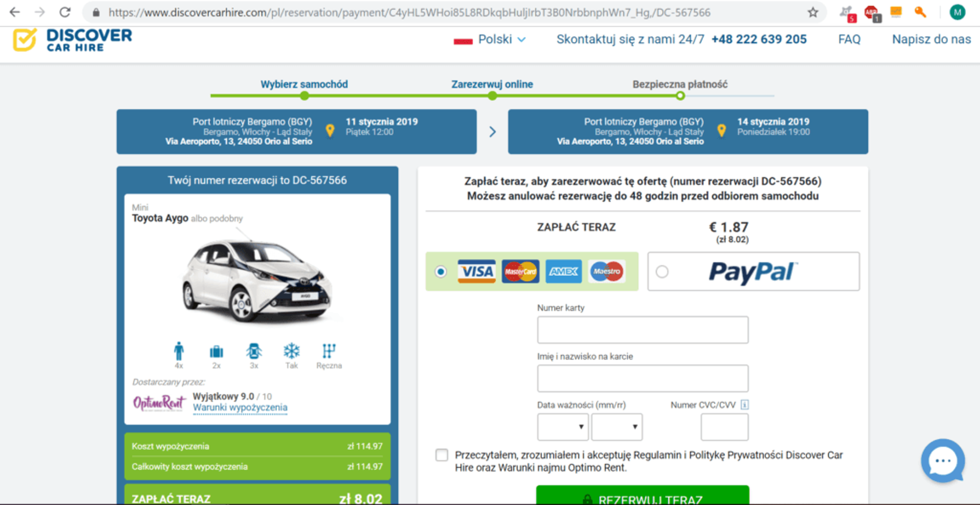Open the expiry month dropdown
The image size is (980, 505).
point(563,427)
